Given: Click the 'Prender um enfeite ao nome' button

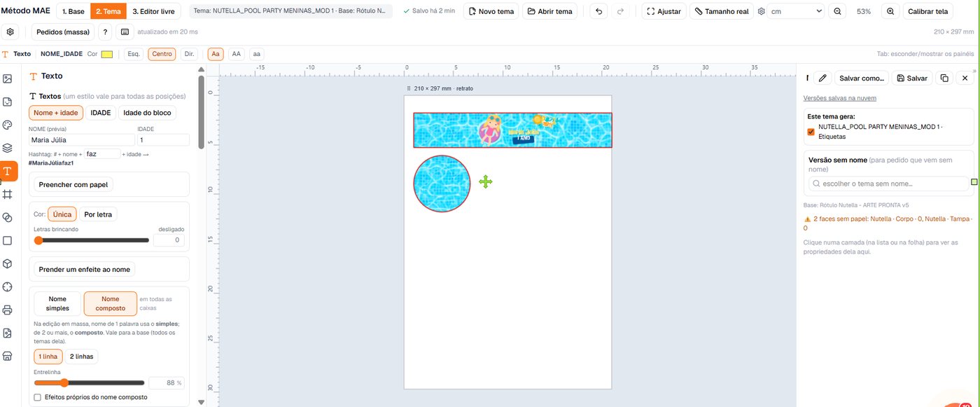Looking at the screenshot, I should click(x=85, y=269).
